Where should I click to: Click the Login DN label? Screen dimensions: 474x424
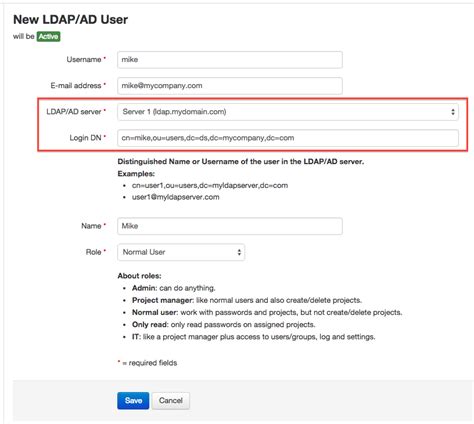pyautogui.click(x=85, y=138)
